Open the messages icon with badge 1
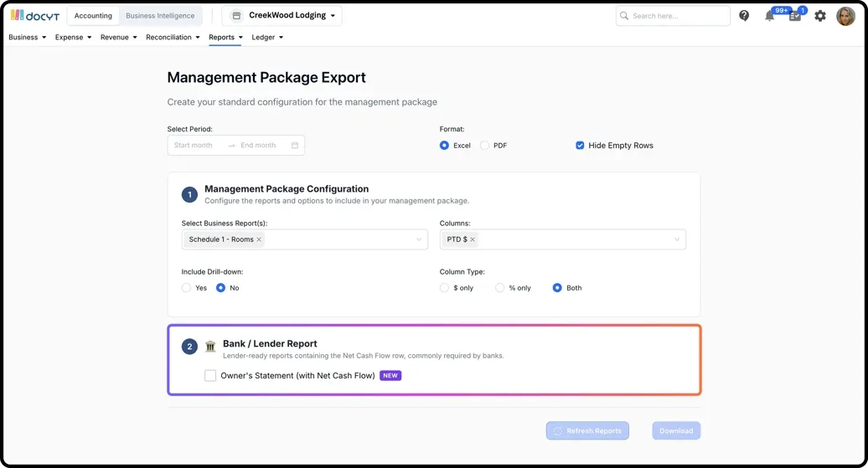868x468 pixels. (x=795, y=16)
